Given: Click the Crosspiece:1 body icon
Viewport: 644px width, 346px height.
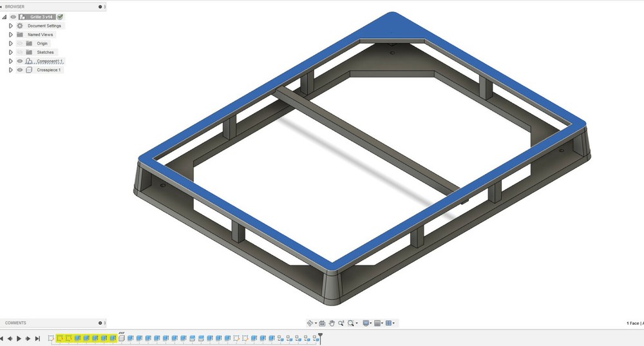Looking at the screenshot, I should click(x=29, y=70).
